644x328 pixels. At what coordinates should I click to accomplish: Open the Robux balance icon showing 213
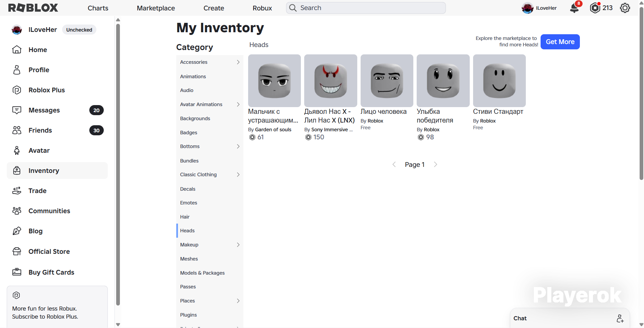[x=595, y=8]
